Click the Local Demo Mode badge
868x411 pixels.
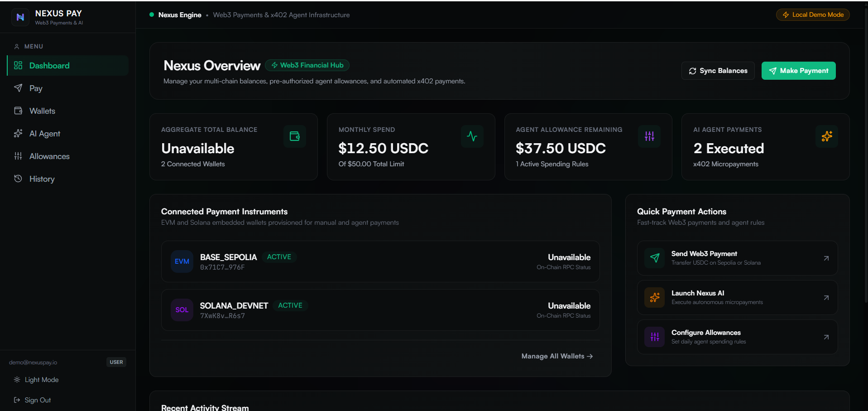tap(813, 15)
